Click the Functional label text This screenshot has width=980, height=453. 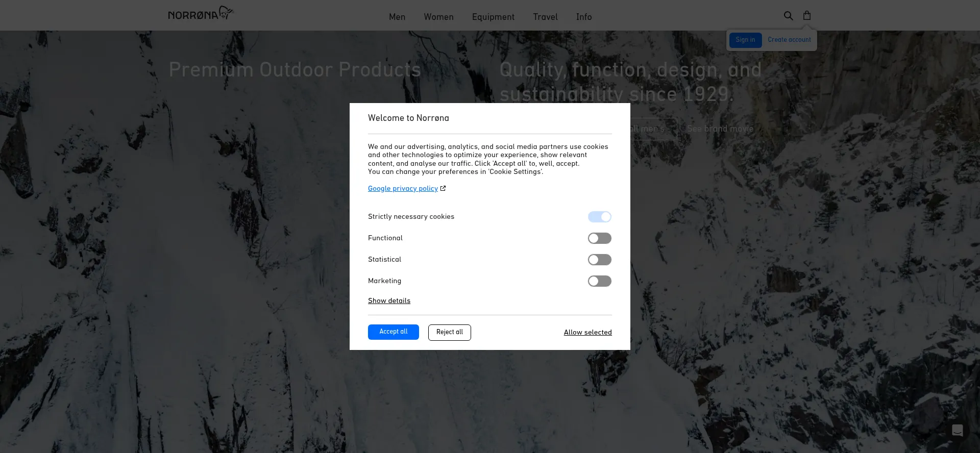[385, 238]
